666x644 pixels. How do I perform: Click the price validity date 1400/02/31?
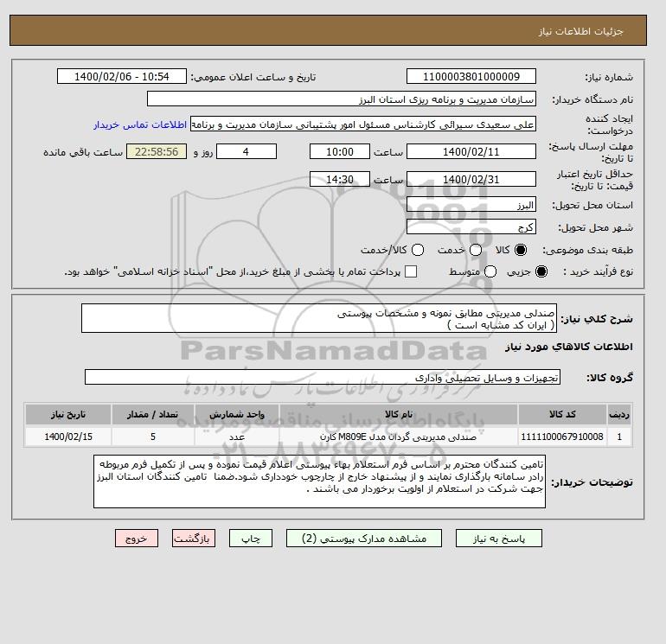471,179
